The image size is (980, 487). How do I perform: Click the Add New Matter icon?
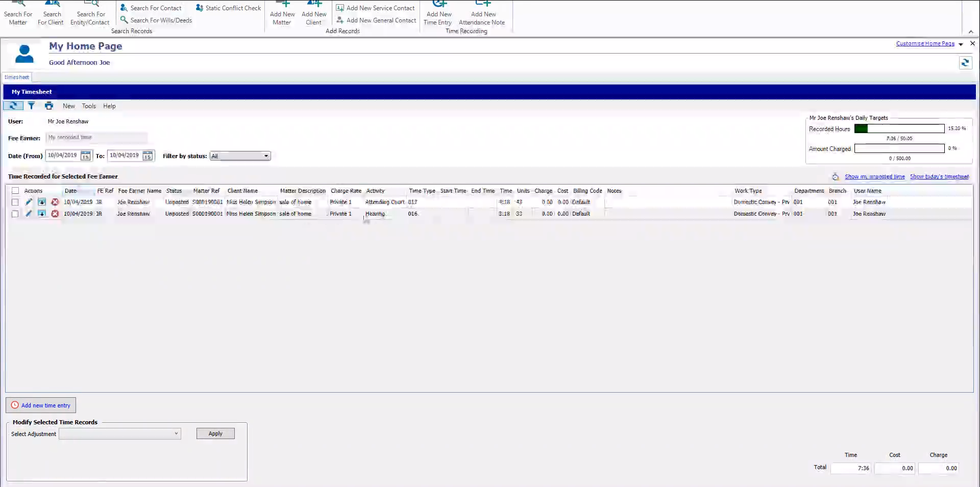click(x=282, y=14)
